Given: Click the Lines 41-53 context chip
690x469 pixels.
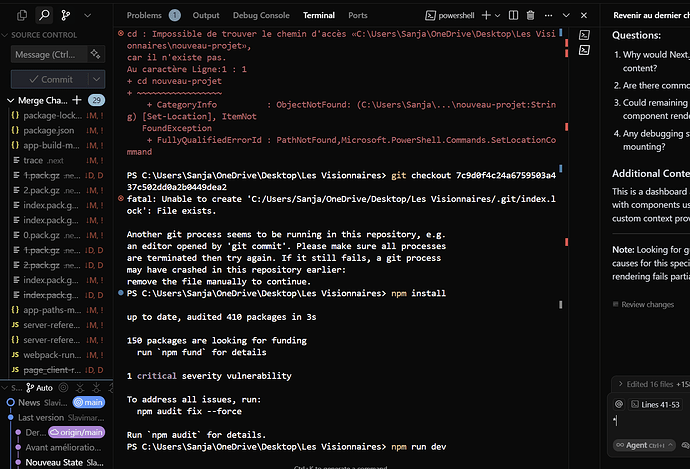Looking at the screenshot, I should (x=655, y=404).
